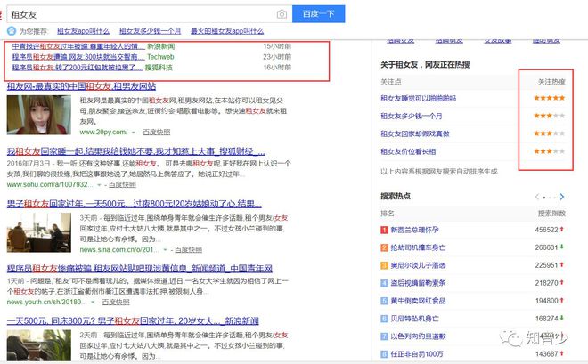Open suggestion 租女友app叫什么
This screenshot has width=588, height=364.
(x=83, y=31)
